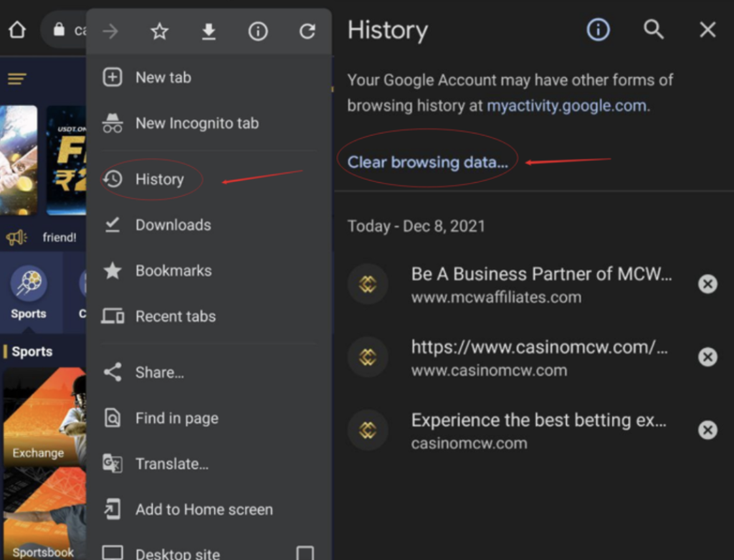This screenshot has height=560, width=734.
Task: Open page info icon in menu header
Action: (x=258, y=32)
